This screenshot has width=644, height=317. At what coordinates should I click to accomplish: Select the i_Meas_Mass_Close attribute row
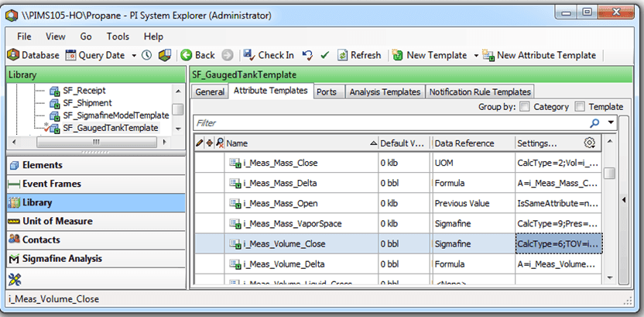coord(398,164)
